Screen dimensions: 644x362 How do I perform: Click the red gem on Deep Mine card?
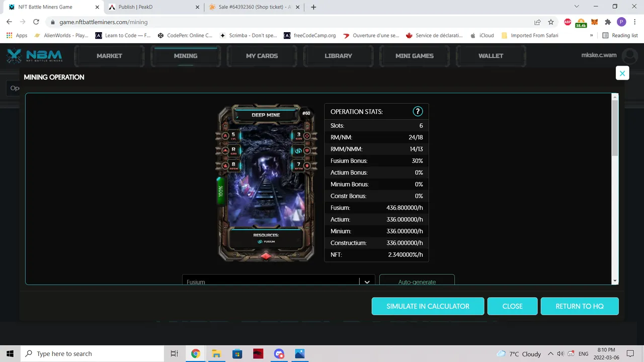point(266,256)
